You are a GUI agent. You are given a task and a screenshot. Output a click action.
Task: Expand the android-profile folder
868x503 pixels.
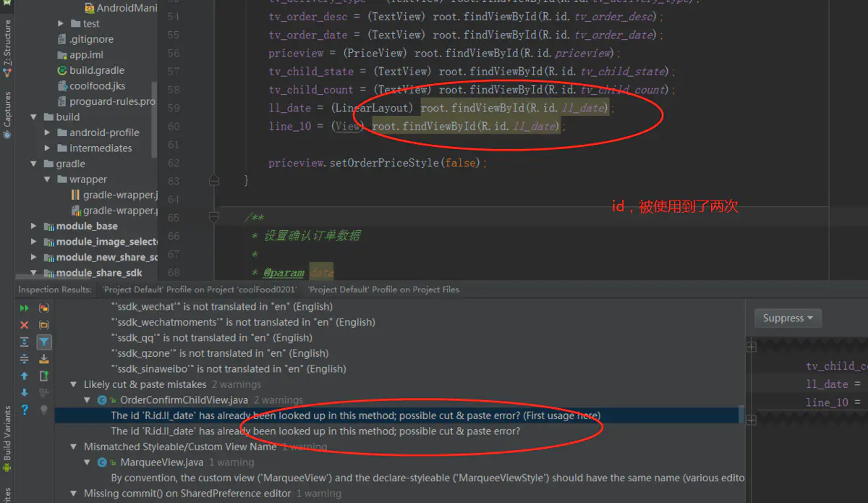point(47,132)
